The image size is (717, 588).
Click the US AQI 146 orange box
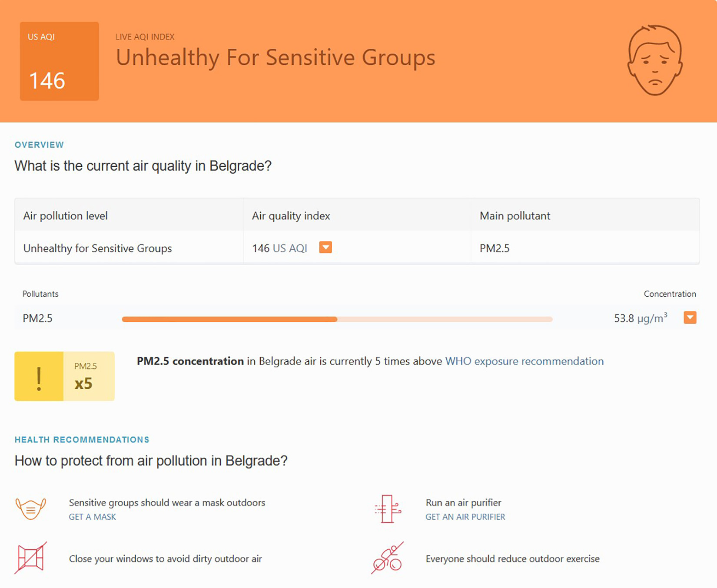point(60,61)
